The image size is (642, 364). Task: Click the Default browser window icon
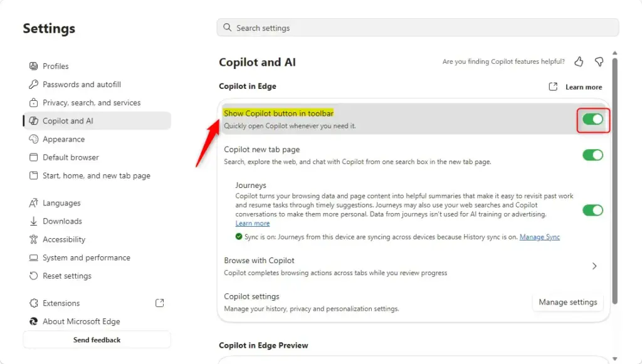(x=34, y=157)
